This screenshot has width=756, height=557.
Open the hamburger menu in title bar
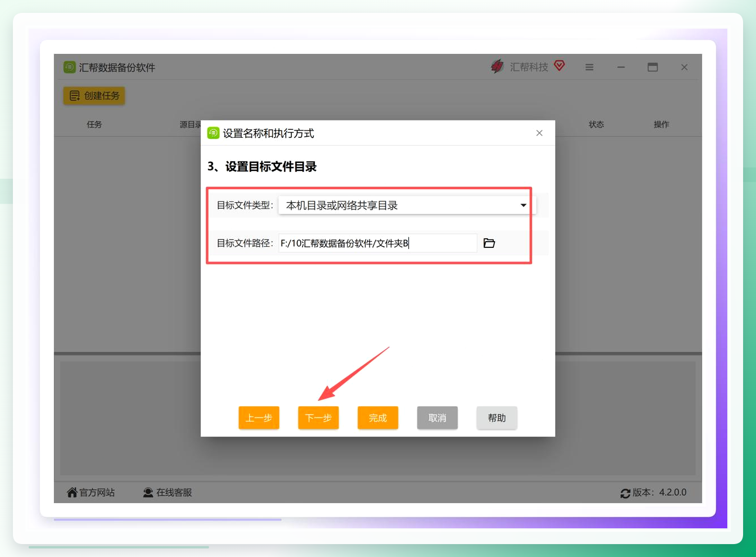click(x=589, y=67)
